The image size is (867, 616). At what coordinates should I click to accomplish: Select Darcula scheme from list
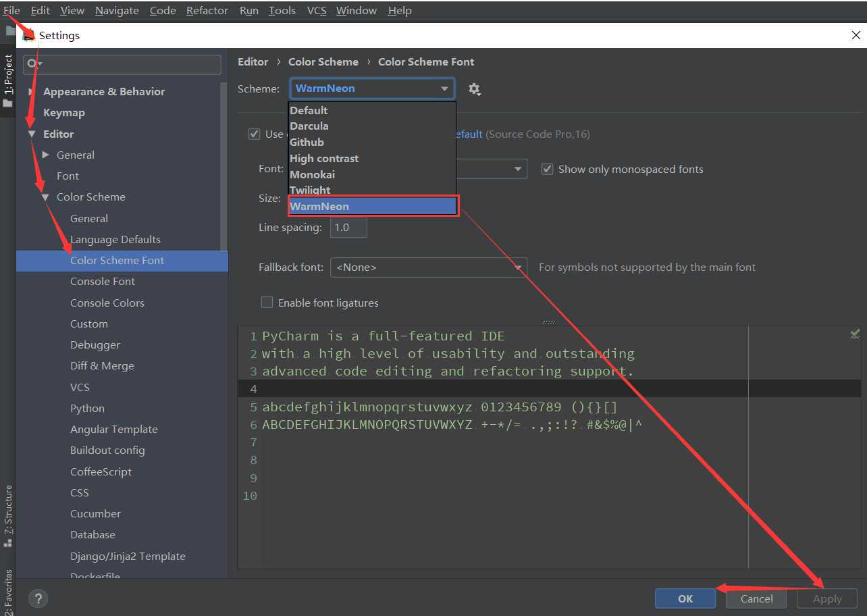pos(372,126)
